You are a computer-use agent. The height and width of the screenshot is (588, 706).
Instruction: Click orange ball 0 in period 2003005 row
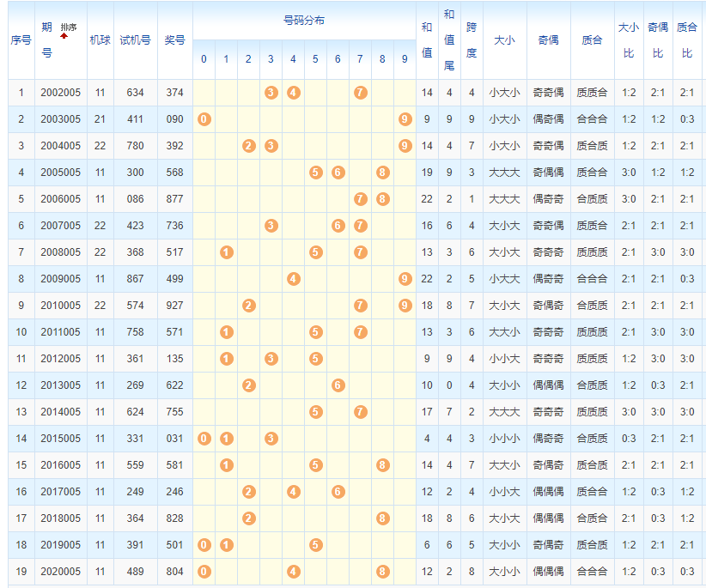(x=204, y=119)
